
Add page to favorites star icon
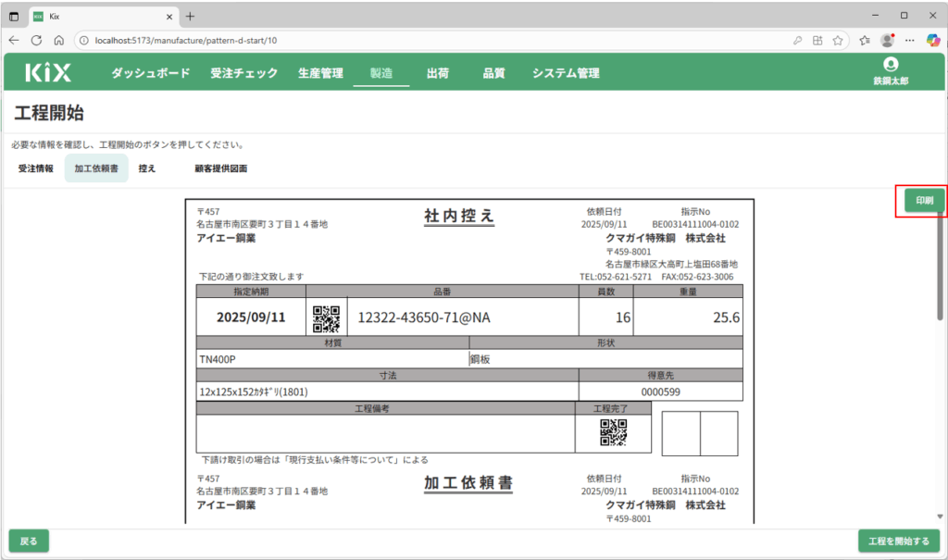coord(837,41)
